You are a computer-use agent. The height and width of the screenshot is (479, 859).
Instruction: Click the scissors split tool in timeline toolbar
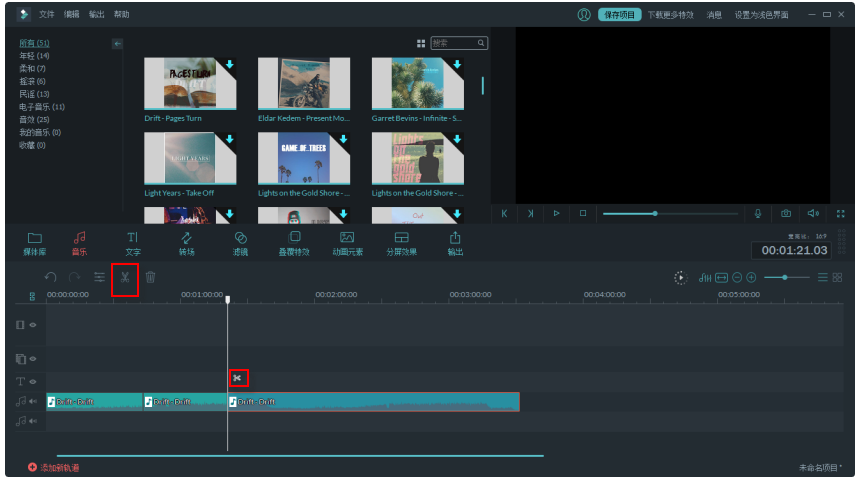(125, 278)
